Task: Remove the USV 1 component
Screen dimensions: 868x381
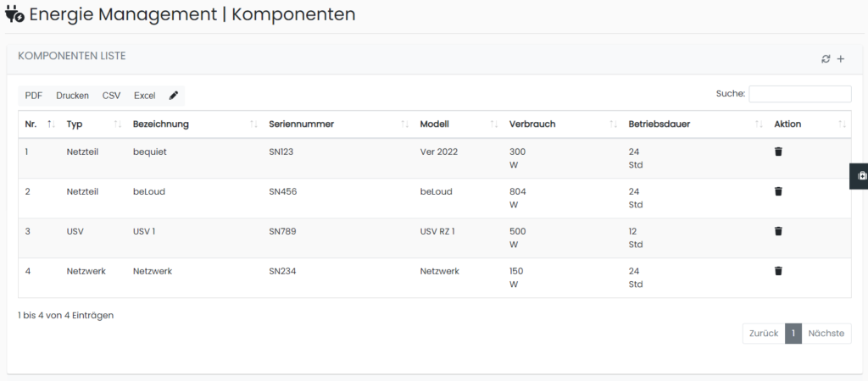Action: 778,231
